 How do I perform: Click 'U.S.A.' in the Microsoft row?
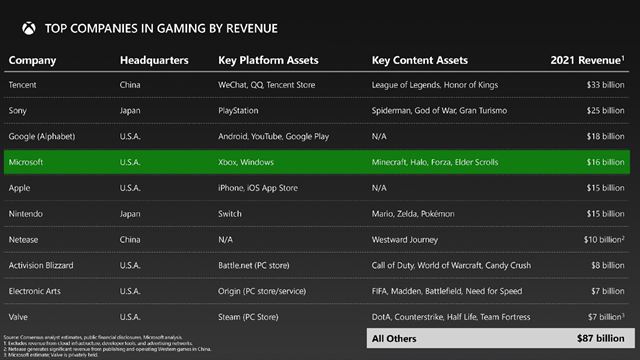click(x=130, y=162)
